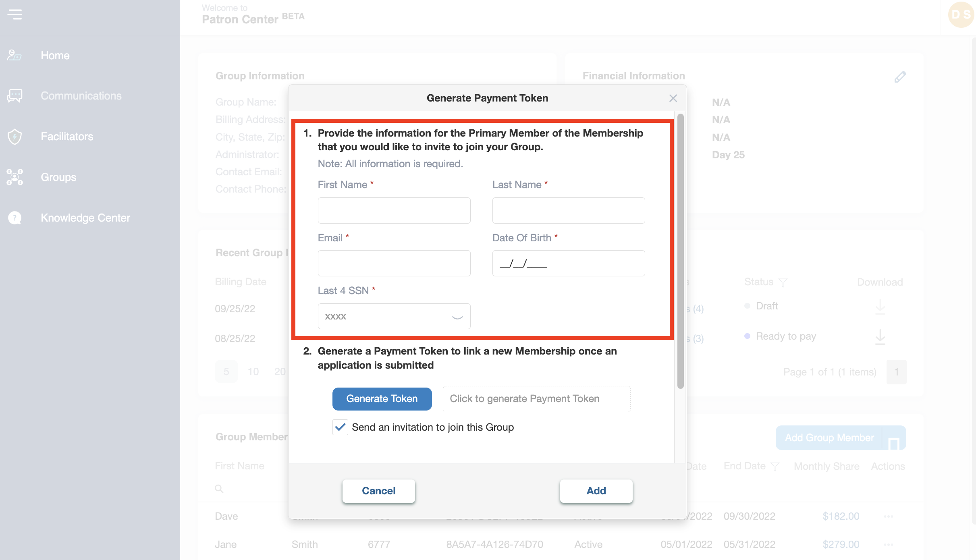Download the Ready to pay bill
976x560 pixels.
880,336
